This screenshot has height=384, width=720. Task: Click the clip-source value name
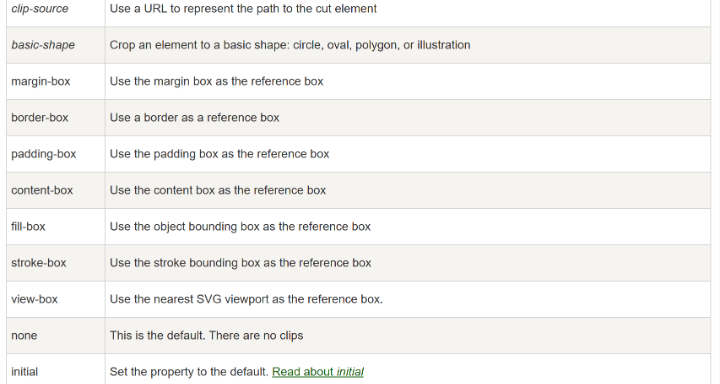click(39, 9)
